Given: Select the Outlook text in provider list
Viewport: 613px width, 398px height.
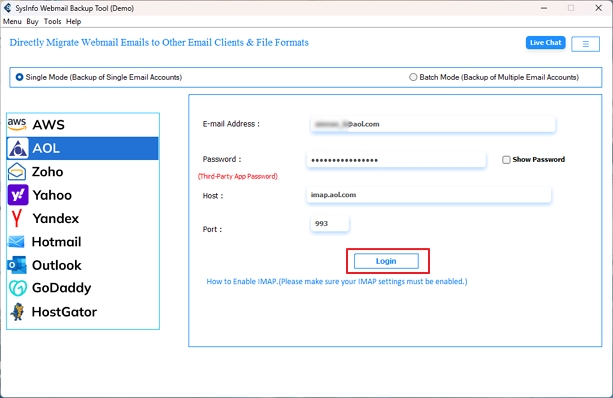Looking at the screenshot, I should 57,265.
